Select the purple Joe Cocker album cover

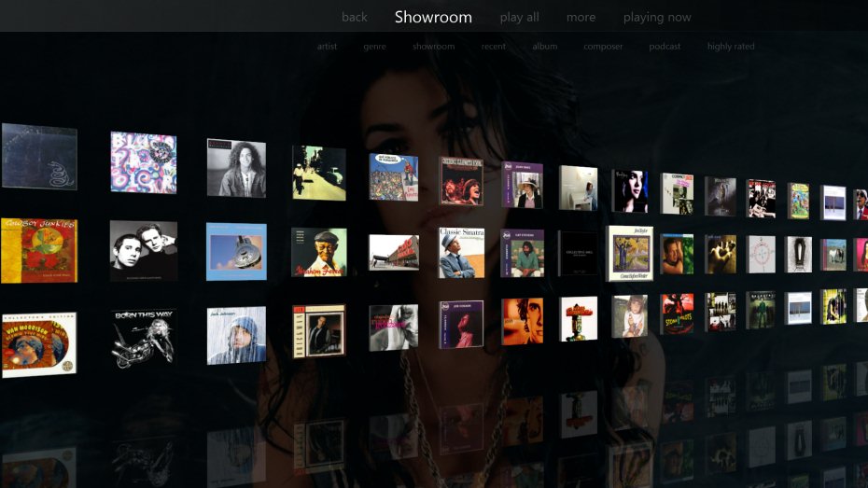(461, 324)
